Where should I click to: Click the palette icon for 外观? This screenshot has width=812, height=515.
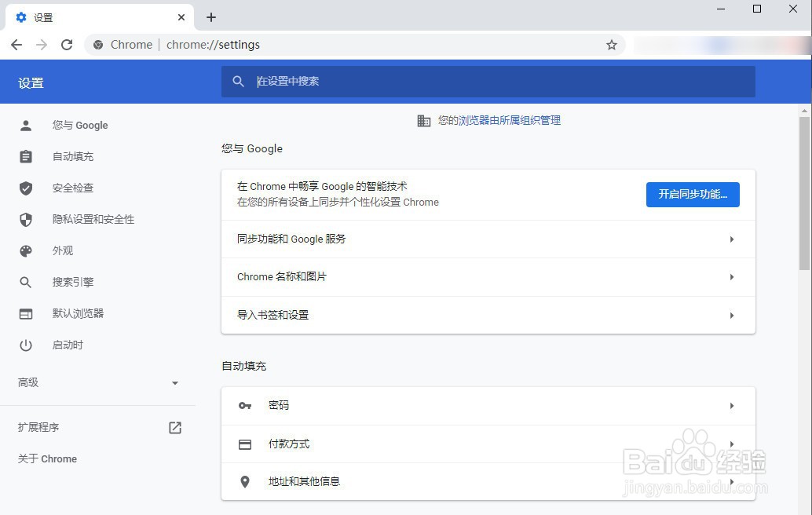tap(26, 251)
